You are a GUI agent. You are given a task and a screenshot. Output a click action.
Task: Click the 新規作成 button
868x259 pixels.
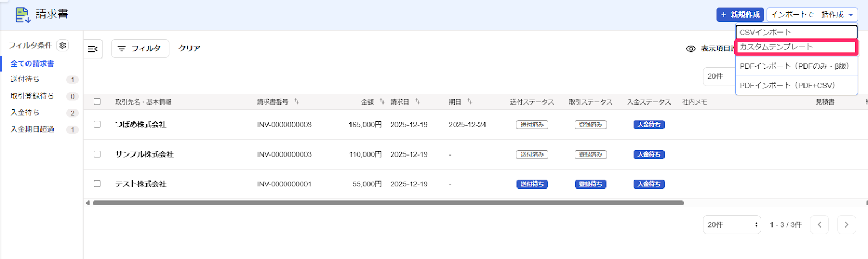pos(740,15)
